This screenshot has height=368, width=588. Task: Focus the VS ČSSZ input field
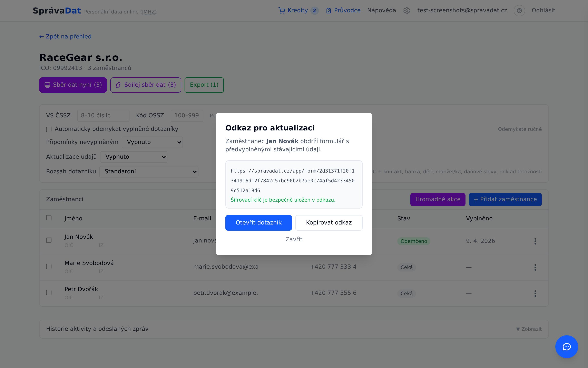pos(103,116)
